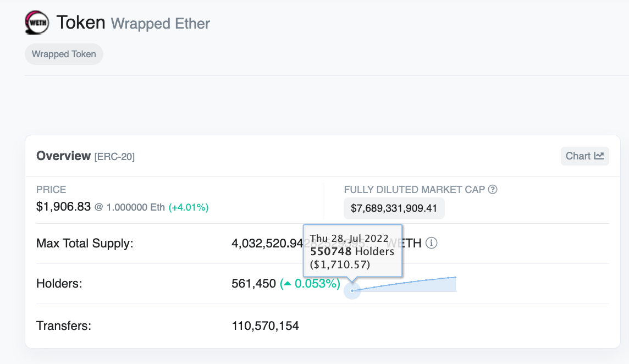The width and height of the screenshot is (629, 364).
Task: Click the holders count 561,450
Action: click(253, 284)
